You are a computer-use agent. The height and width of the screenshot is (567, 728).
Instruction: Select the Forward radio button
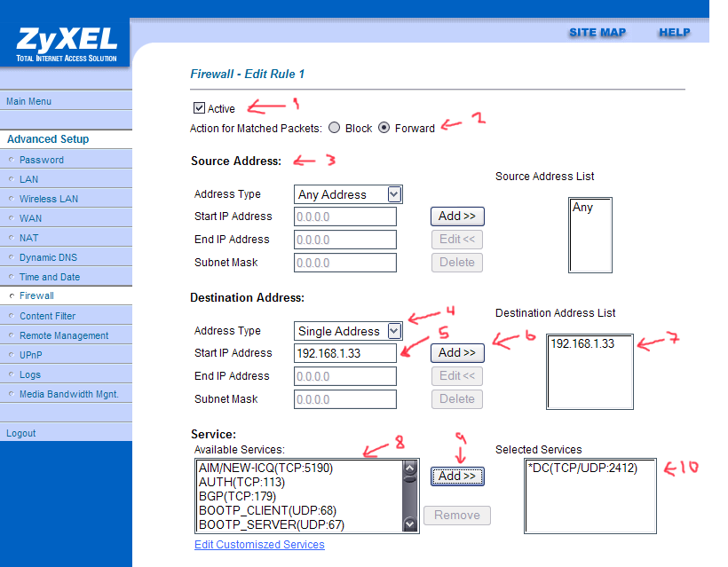(x=384, y=128)
